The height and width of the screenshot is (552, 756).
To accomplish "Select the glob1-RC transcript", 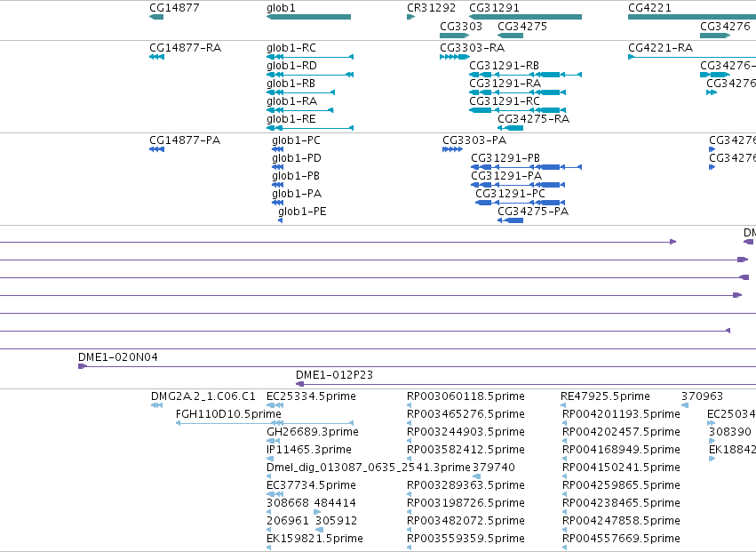I will click(310, 57).
